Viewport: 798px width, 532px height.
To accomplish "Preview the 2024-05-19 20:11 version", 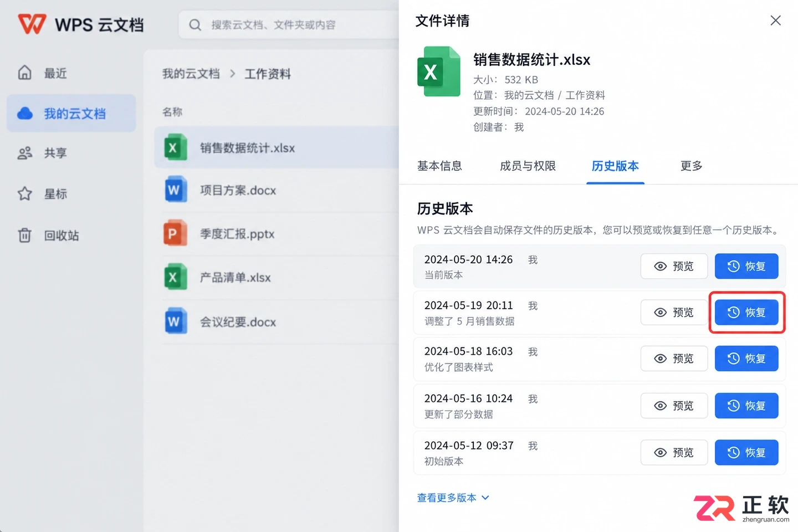I will tap(674, 313).
